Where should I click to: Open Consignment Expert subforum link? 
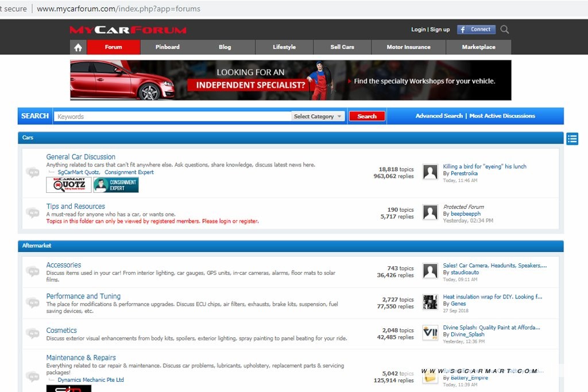click(129, 172)
